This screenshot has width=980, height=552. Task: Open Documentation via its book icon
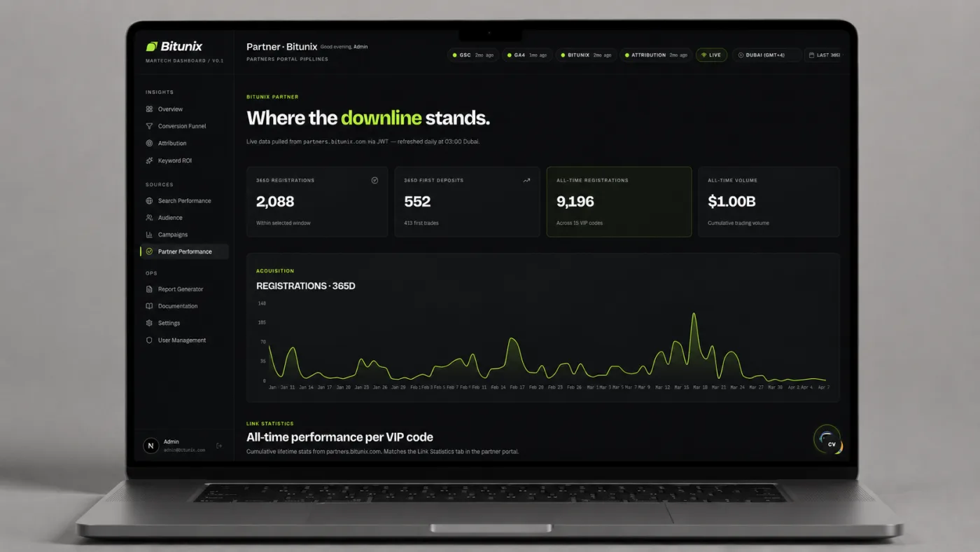pyautogui.click(x=149, y=306)
